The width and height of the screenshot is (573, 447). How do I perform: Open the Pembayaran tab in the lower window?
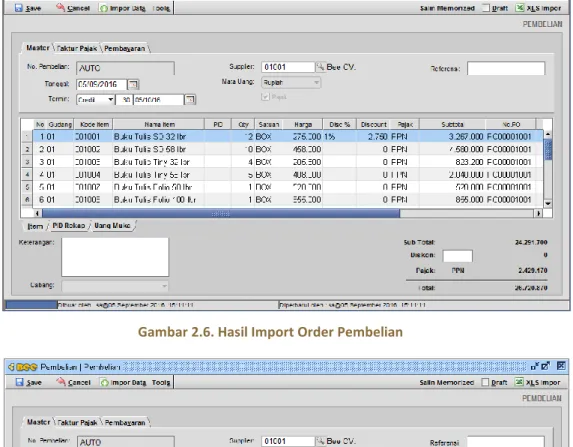pos(125,423)
